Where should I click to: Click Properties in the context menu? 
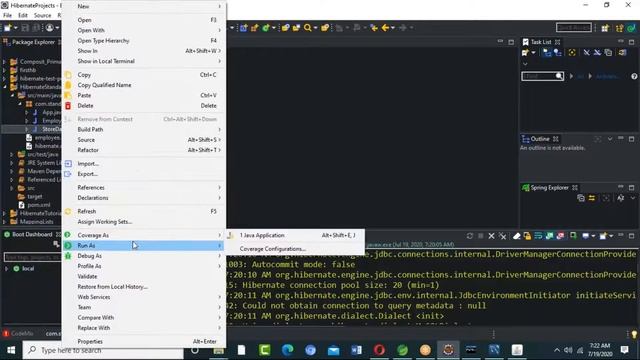click(x=144, y=342)
